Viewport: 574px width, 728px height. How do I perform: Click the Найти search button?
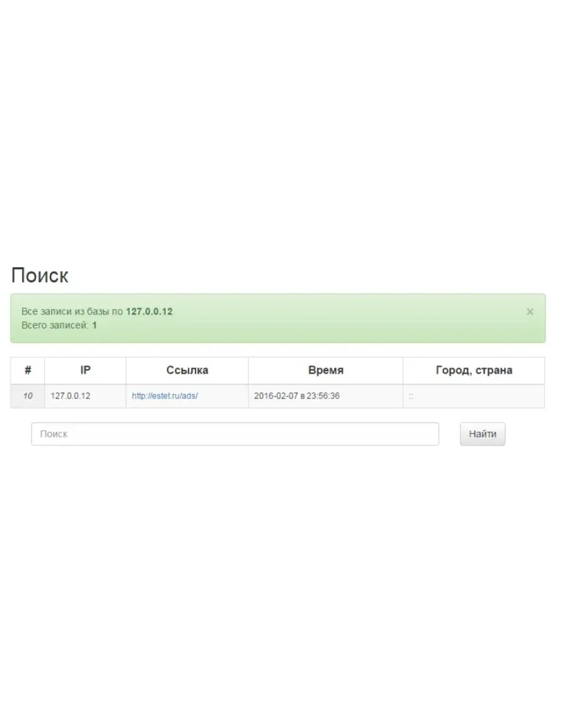[483, 434]
